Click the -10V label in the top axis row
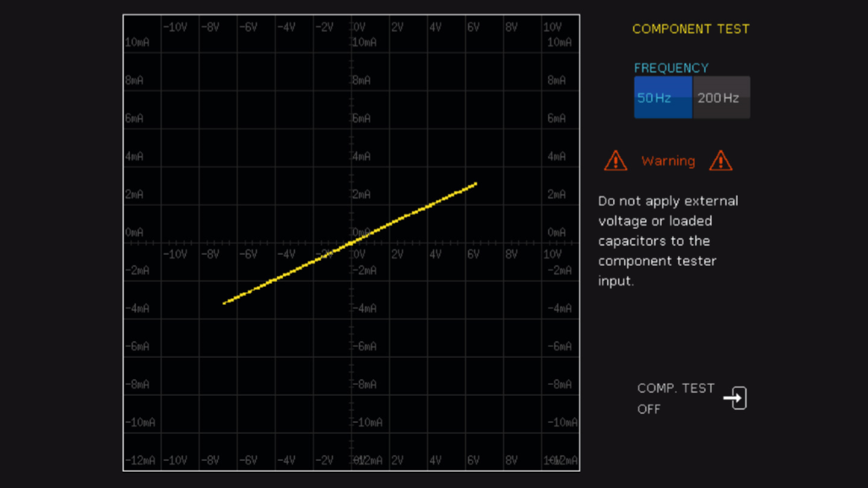 pos(175,27)
